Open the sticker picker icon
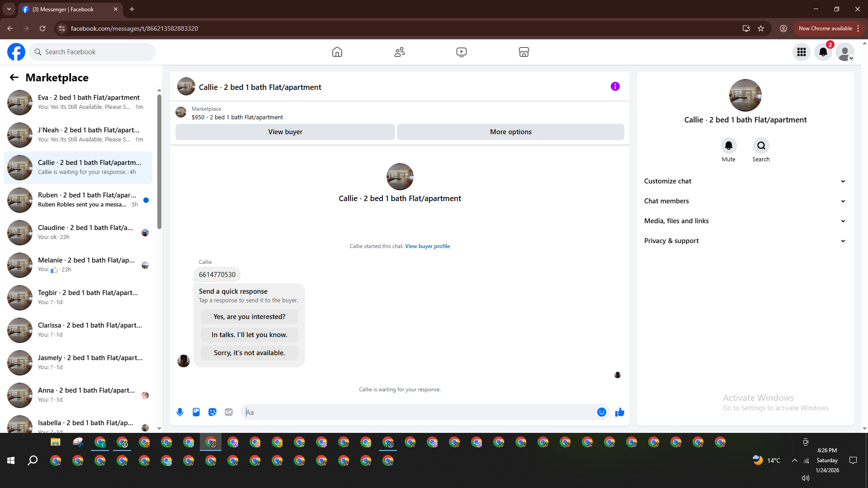 pos(212,412)
